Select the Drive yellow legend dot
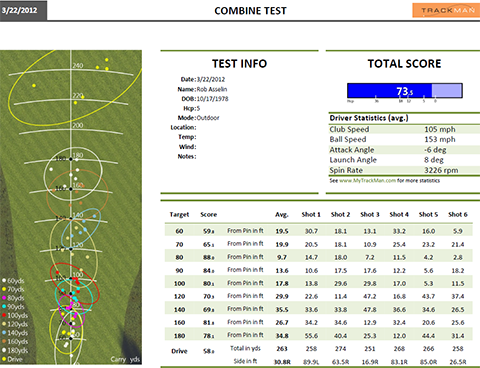This screenshot has height=368, width=480. pos(4,359)
